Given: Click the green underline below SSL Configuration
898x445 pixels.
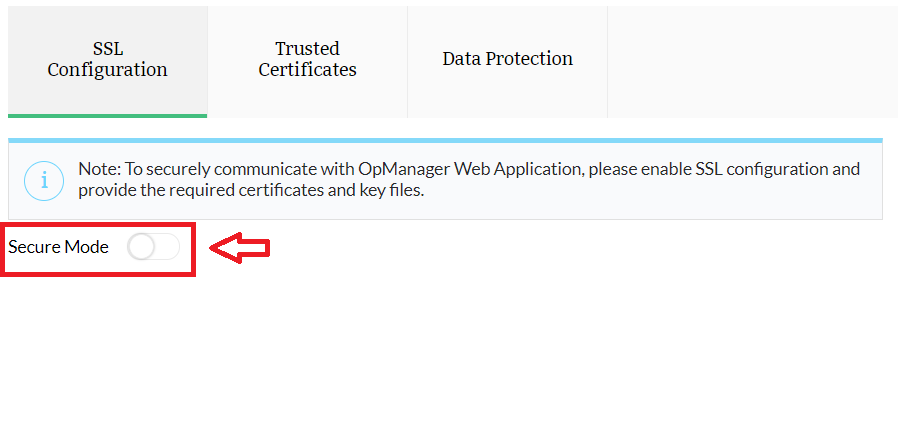Looking at the screenshot, I should [107, 115].
